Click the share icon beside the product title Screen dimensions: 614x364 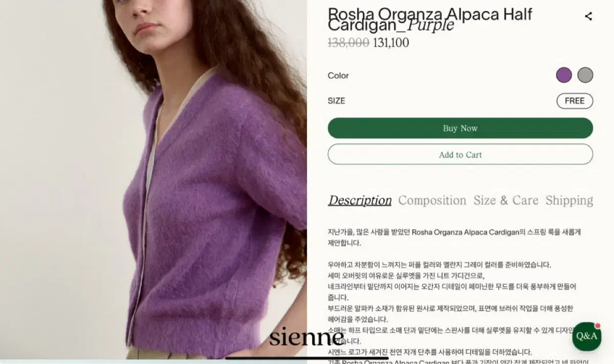tap(588, 16)
